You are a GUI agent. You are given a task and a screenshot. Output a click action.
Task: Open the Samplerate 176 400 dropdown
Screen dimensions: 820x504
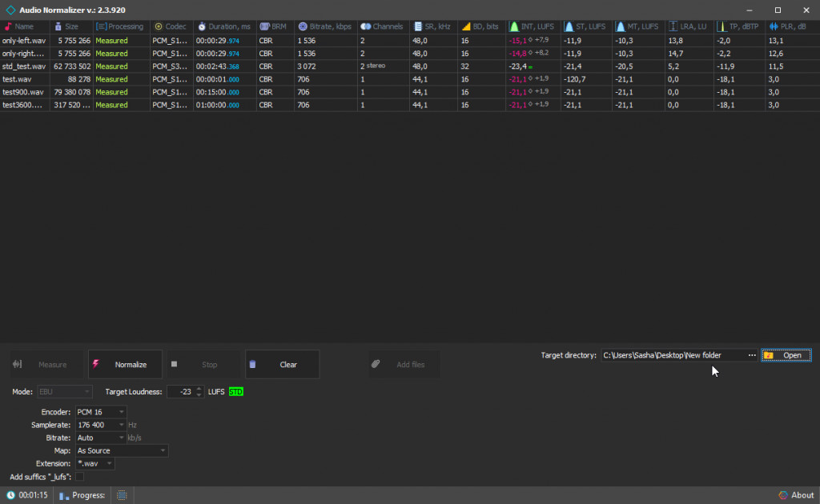coord(100,425)
